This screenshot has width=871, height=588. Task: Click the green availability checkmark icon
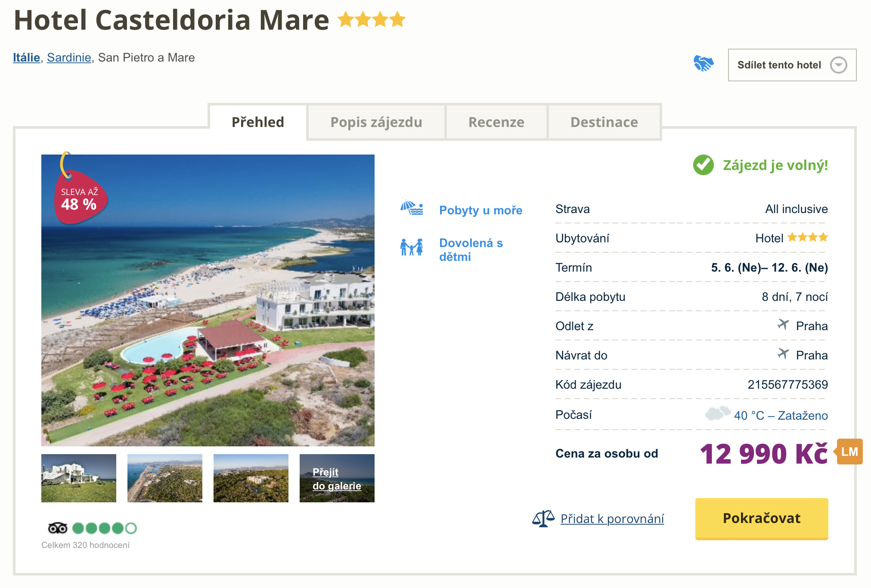704,165
